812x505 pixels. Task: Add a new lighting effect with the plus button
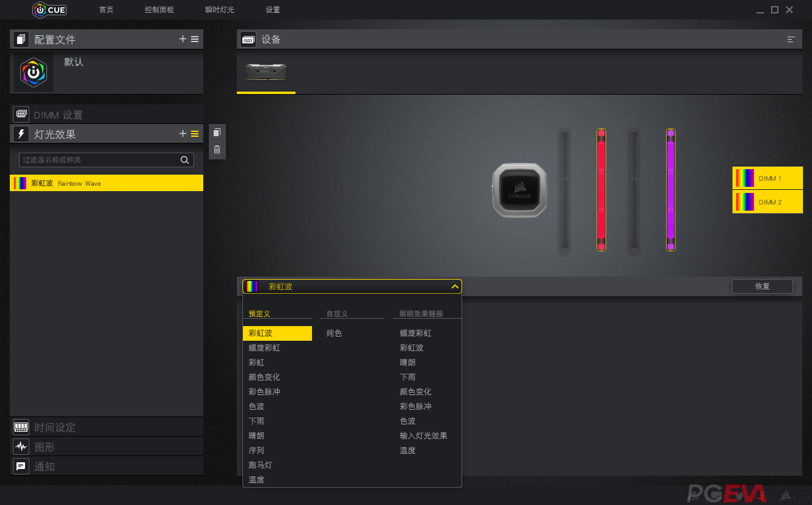coord(182,134)
